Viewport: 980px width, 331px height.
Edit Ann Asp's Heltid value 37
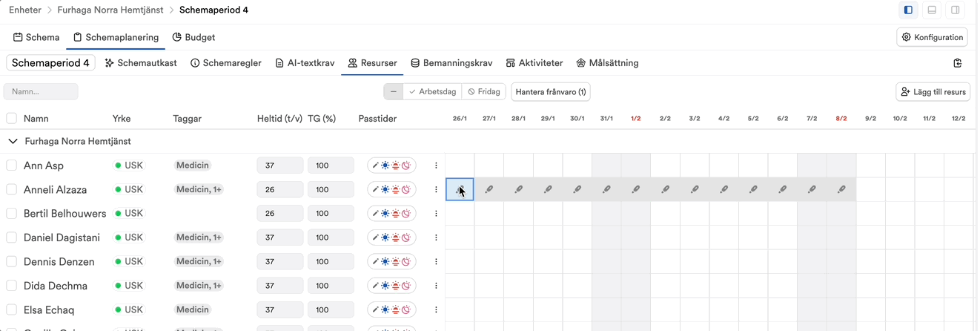click(280, 165)
